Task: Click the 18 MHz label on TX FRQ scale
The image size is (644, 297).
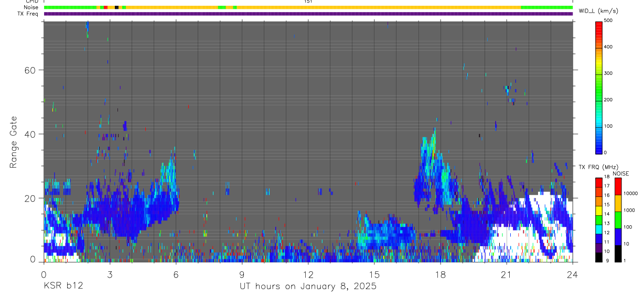Action: pyautogui.click(x=606, y=177)
